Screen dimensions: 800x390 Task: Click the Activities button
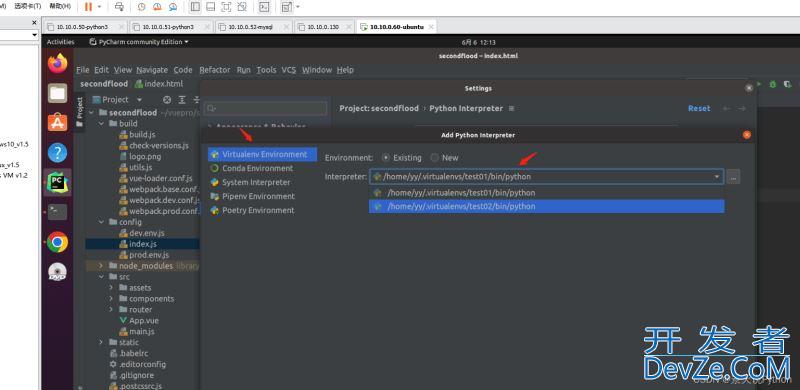(61, 42)
